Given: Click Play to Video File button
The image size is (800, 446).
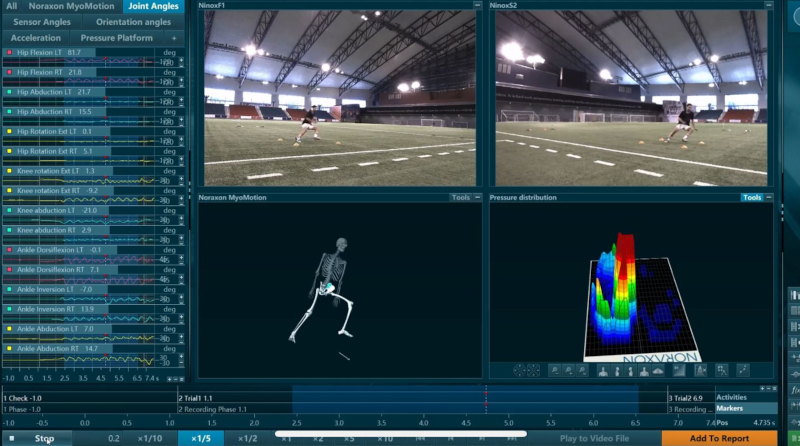Looking at the screenshot, I should tap(594, 438).
